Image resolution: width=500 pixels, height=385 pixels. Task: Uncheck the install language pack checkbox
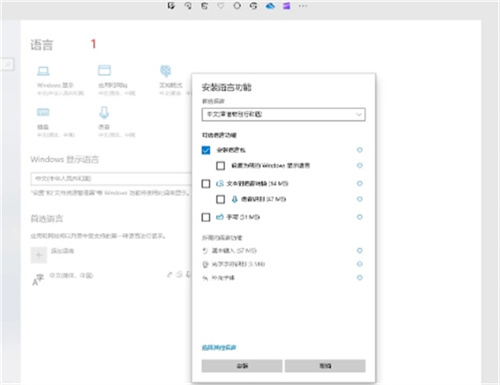pos(206,150)
